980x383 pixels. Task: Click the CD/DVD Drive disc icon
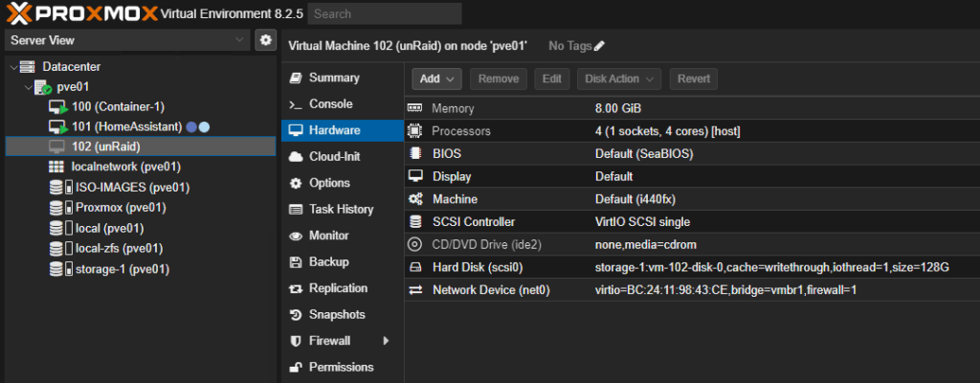[415, 244]
